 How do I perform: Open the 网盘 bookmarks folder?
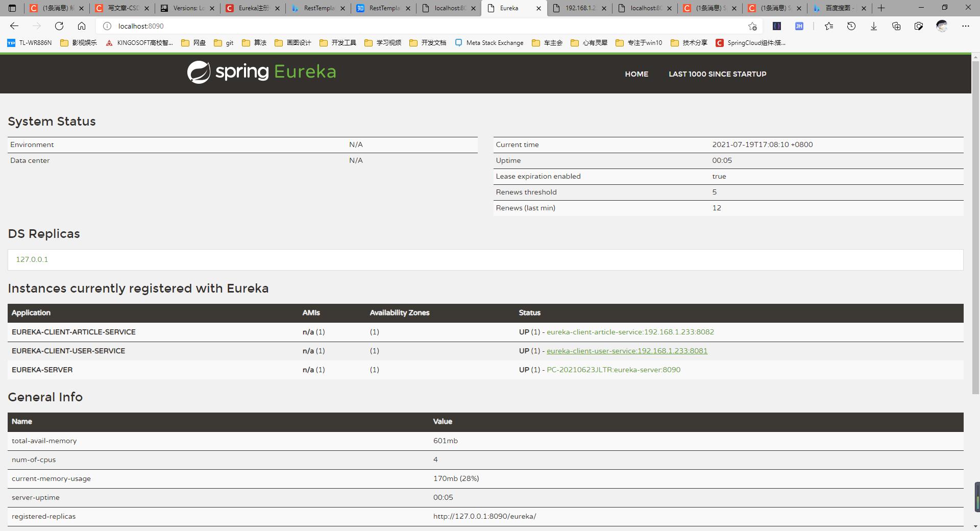pos(194,43)
